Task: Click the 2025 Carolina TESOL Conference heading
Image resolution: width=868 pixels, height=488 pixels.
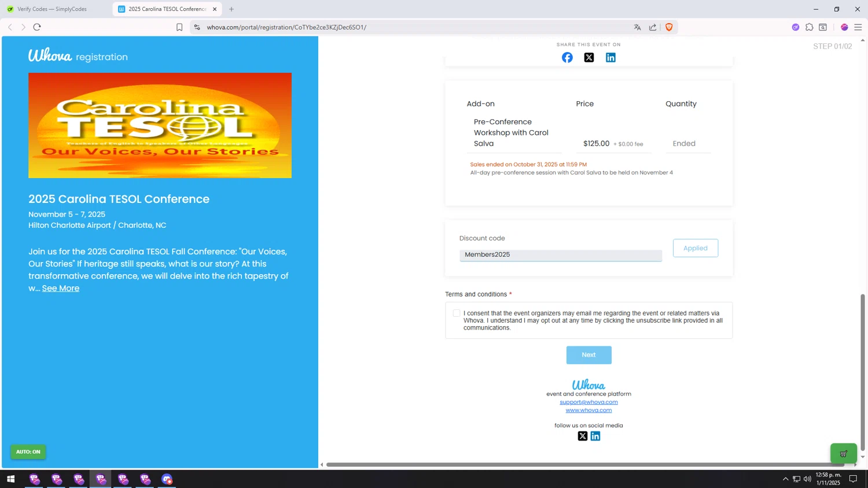Action: pyautogui.click(x=119, y=199)
